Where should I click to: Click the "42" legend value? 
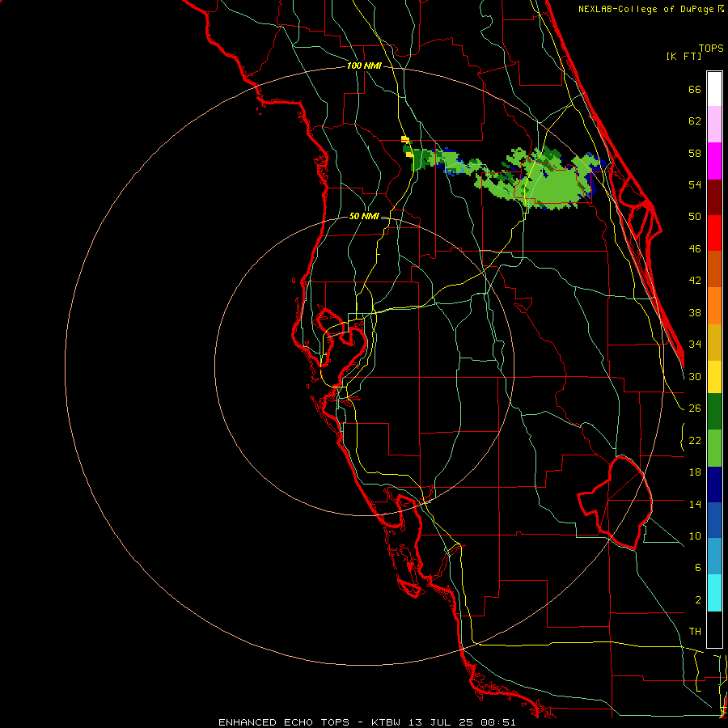[695, 281]
